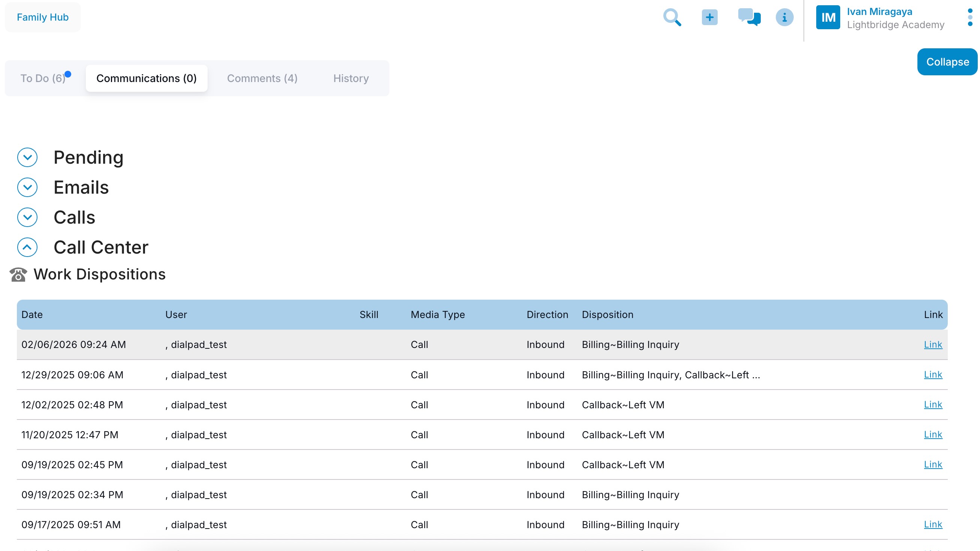Click Callback~Left VM on 12/02/2025 row
This screenshot has height=551, width=980.
623,405
